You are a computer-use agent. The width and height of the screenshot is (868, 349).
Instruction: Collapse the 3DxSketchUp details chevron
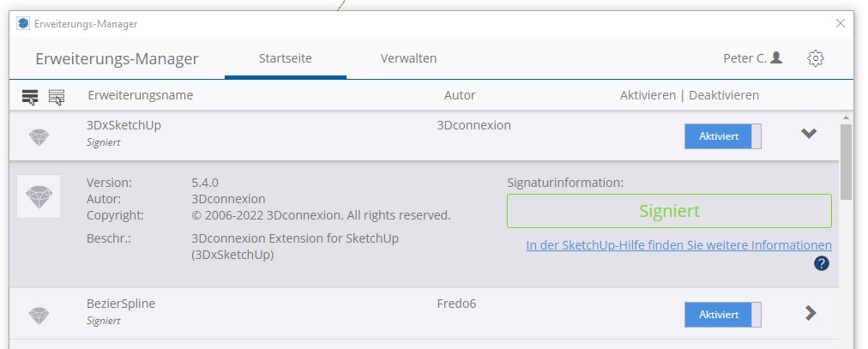[808, 134]
